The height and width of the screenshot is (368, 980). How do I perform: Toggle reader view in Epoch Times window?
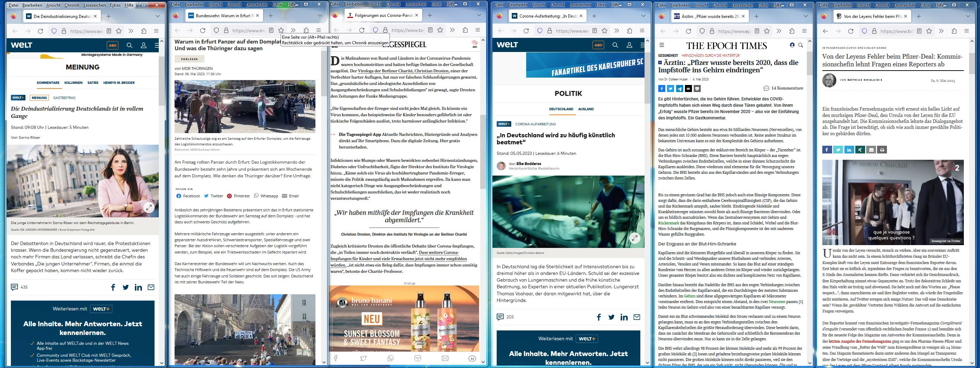[x=757, y=31]
